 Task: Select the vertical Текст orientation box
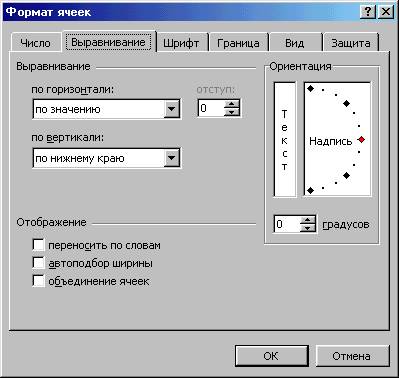[285, 139]
